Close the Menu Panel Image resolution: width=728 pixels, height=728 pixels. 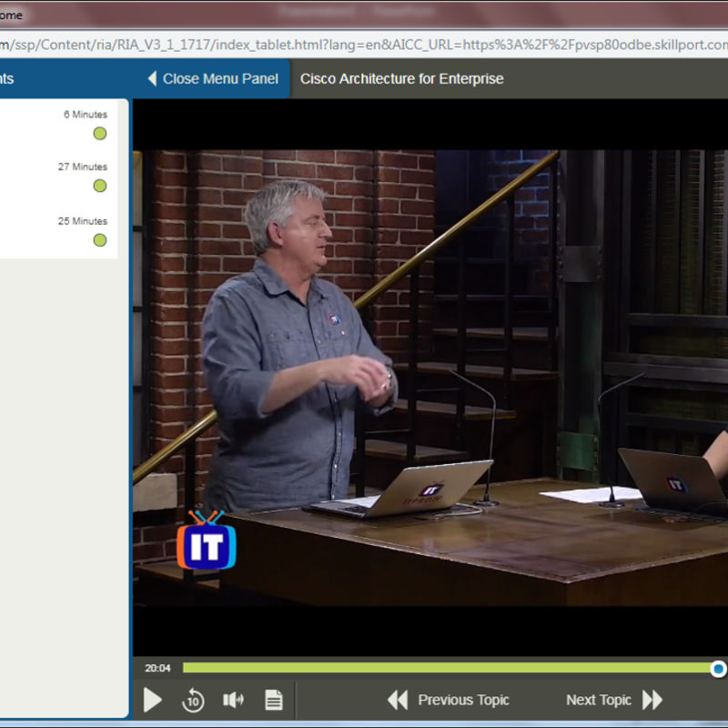213,78
